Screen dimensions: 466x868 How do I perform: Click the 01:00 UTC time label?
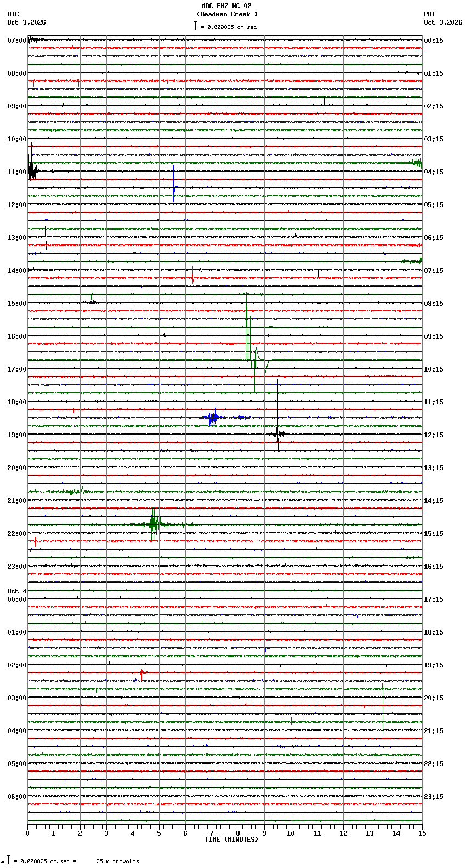17,632
